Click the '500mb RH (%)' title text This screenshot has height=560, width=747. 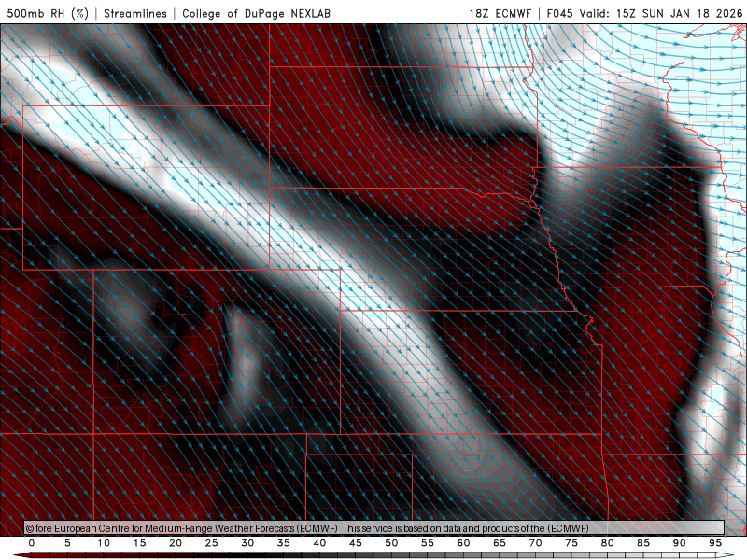[48, 13]
